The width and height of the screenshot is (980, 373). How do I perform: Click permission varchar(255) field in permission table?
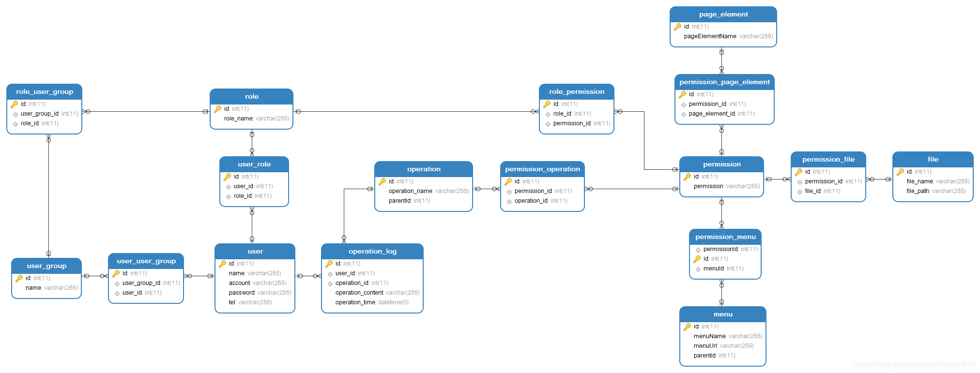click(727, 186)
